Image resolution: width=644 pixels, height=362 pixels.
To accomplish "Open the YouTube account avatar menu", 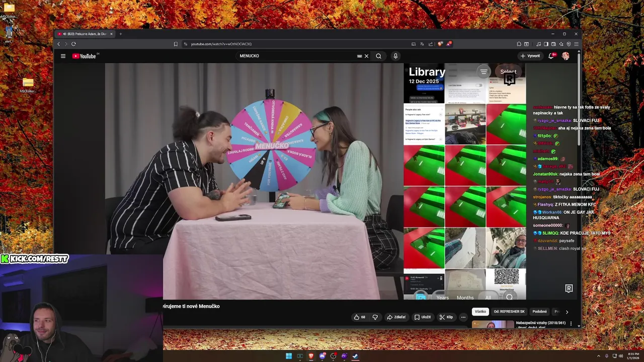I will coord(566,56).
